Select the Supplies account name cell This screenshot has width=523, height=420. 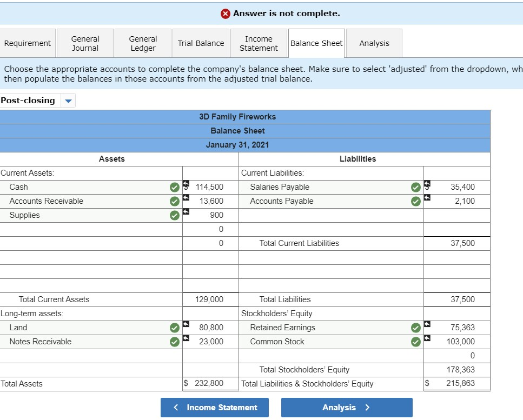click(x=91, y=215)
